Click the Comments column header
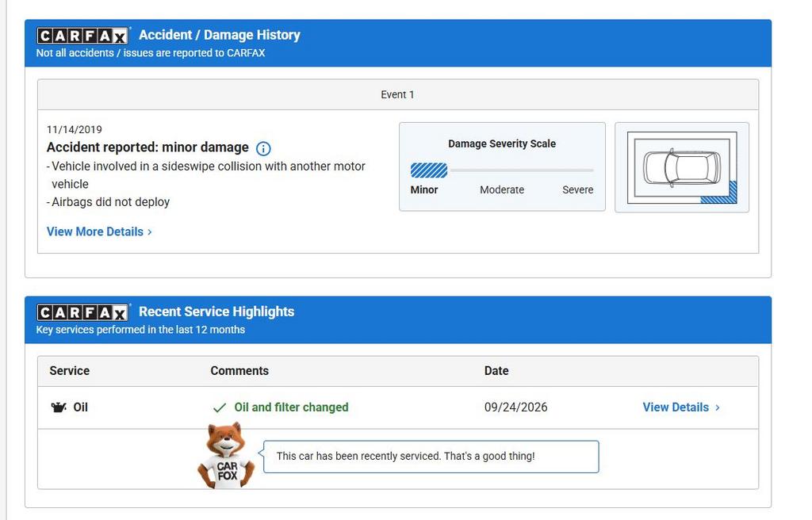Image resolution: width=812 pixels, height=520 pixels. coord(239,371)
